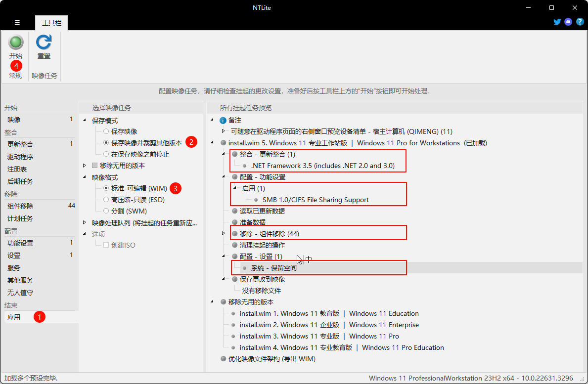Click the green Start (开始) button icon
The width and height of the screenshot is (588, 384).
(x=16, y=42)
